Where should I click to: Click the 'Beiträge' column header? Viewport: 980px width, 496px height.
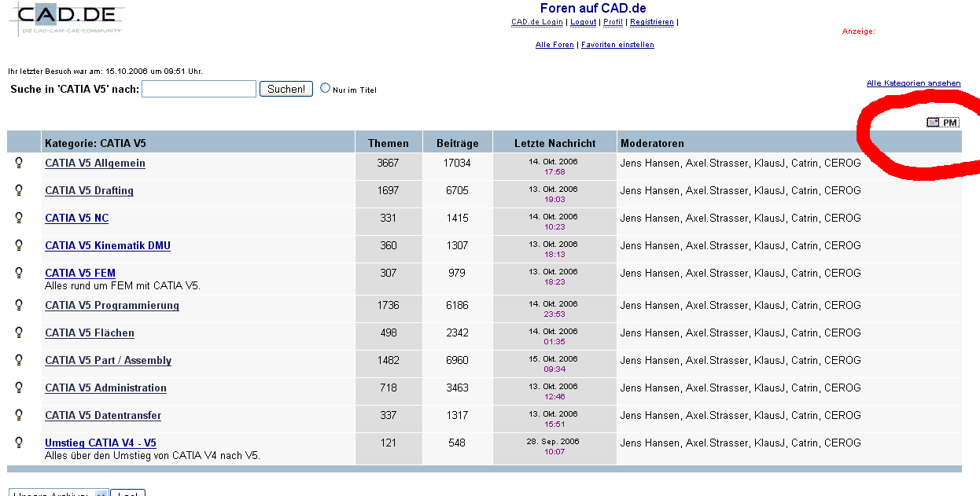click(457, 144)
